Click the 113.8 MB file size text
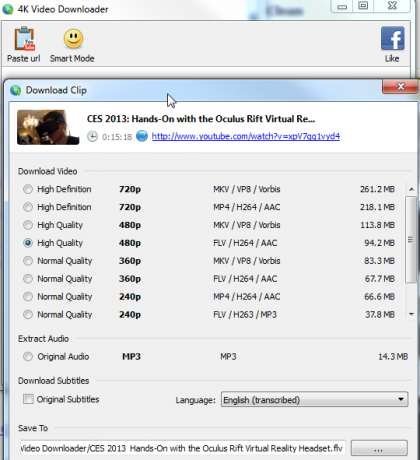 pyautogui.click(x=377, y=225)
